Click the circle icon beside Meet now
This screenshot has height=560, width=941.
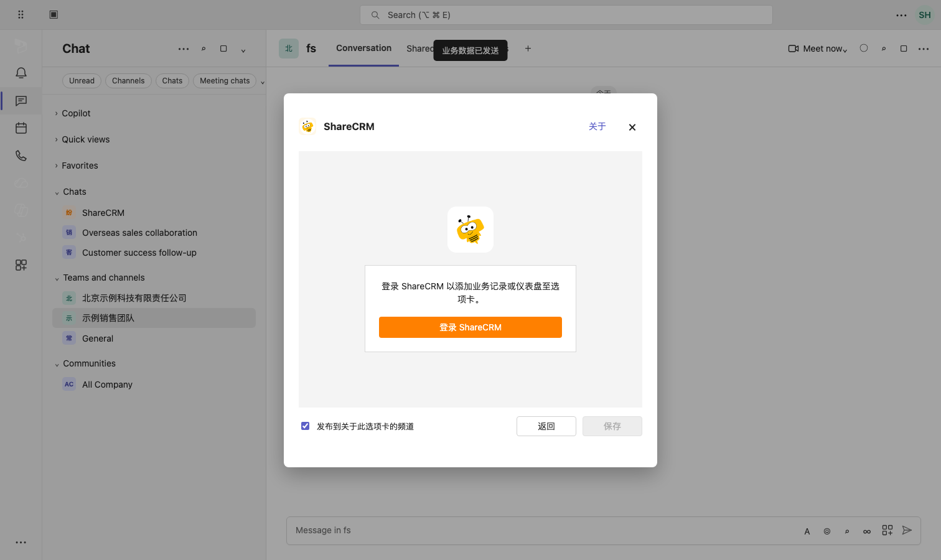pos(864,48)
